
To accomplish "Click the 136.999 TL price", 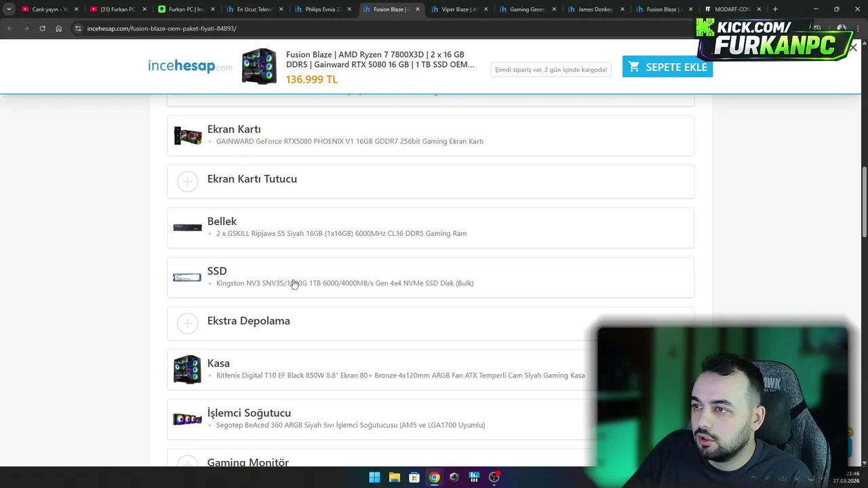I will coord(311,79).
